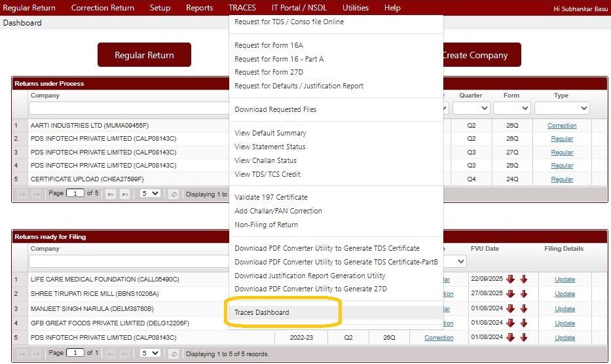The height and width of the screenshot is (364, 611).
Task: Jump to last page in Returns under Process
Action: point(124,194)
